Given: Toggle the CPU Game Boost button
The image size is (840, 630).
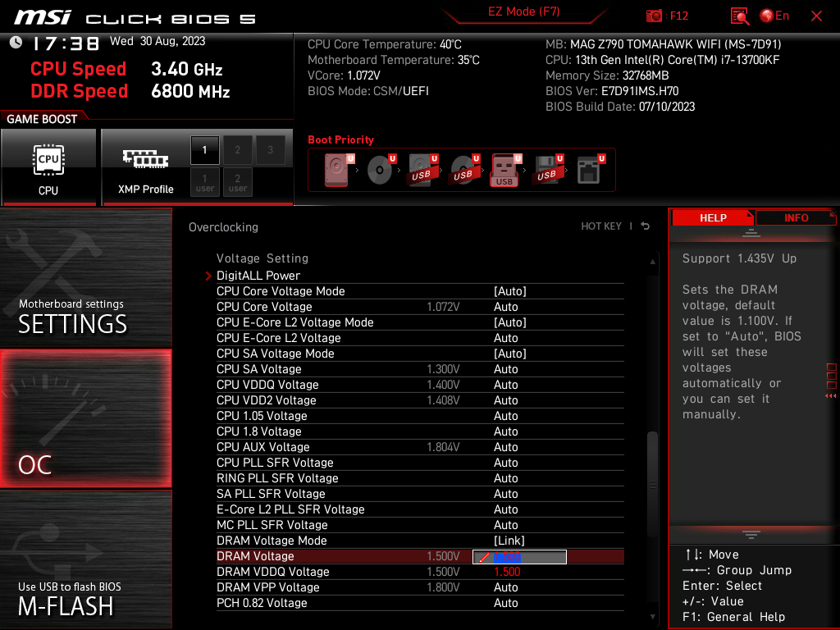Looking at the screenshot, I should pos(48,167).
